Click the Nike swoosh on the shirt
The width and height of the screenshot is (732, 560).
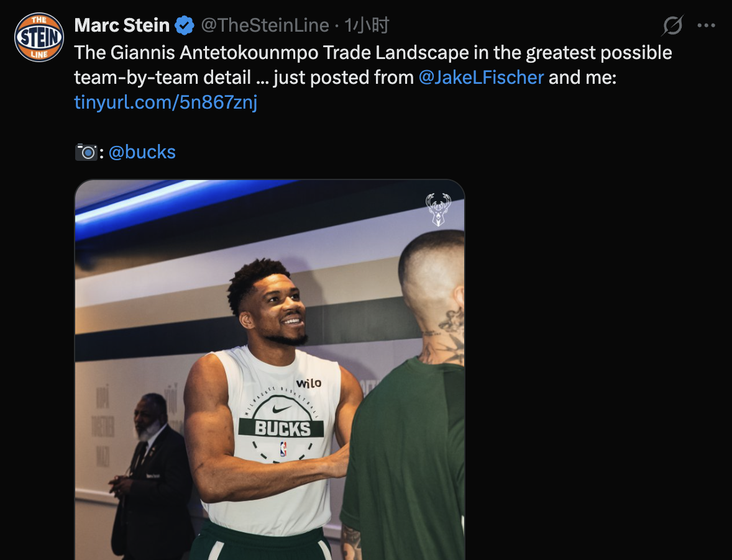pyautogui.click(x=281, y=409)
